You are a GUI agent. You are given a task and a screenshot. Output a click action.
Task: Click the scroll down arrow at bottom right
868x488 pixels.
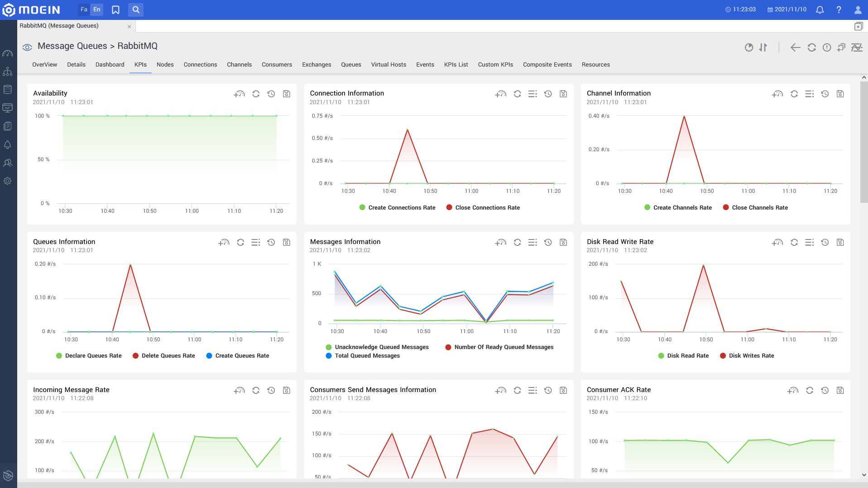pyautogui.click(x=864, y=475)
